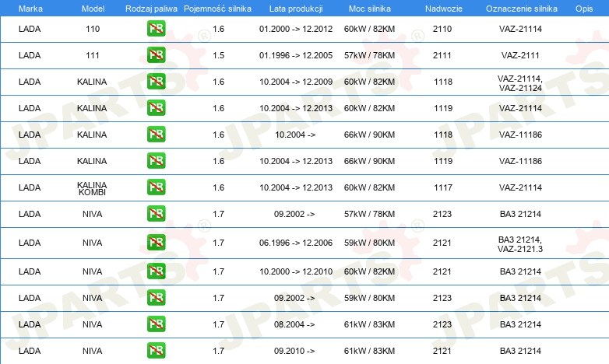Click the Moc silnika column header
This screenshot has height=364, width=609.
[x=369, y=9]
